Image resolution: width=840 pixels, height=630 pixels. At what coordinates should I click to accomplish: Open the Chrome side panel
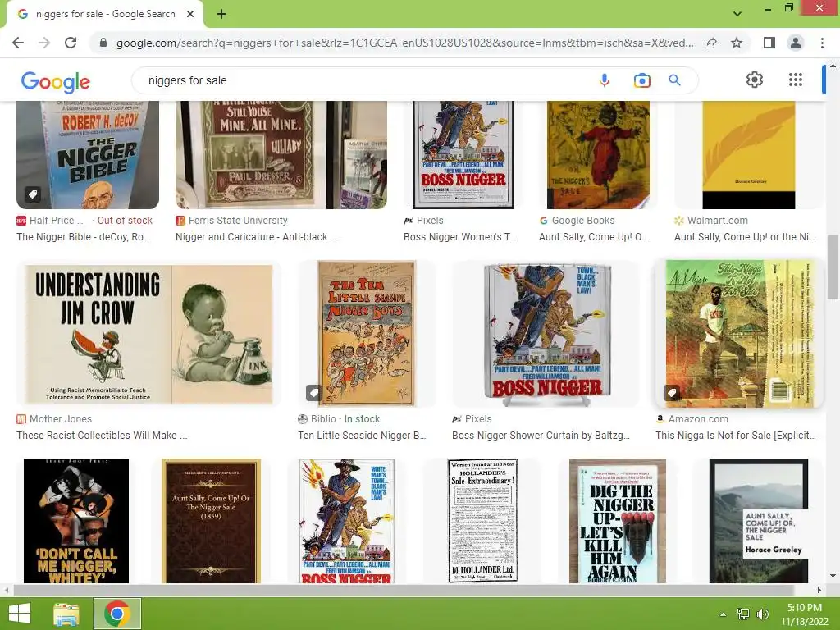click(x=769, y=43)
